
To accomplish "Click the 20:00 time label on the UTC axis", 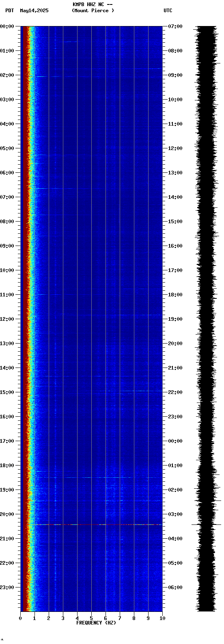I will 175,344.
